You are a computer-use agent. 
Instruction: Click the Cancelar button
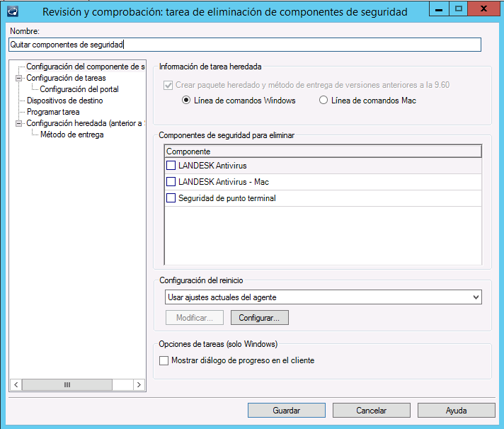pyautogui.click(x=371, y=411)
